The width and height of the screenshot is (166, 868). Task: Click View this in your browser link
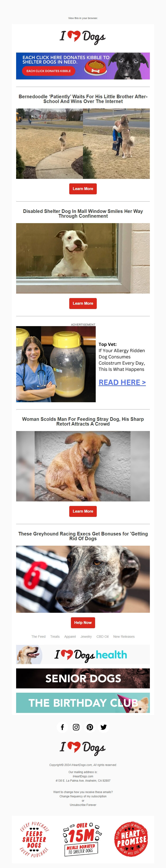click(x=83, y=18)
